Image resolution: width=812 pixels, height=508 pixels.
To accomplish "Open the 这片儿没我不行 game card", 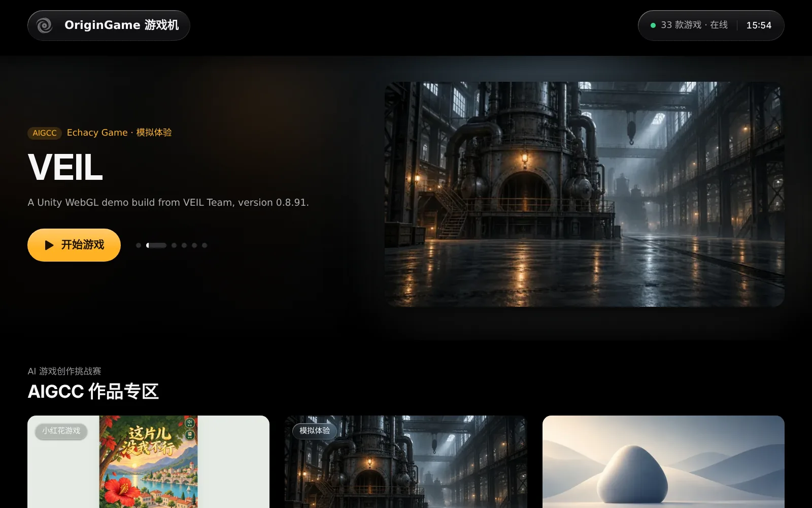I will tap(148, 462).
